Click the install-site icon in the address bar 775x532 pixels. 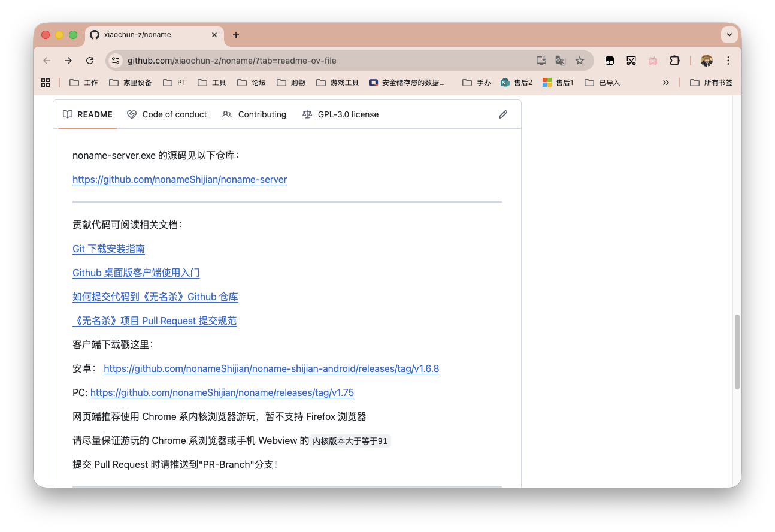(541, 61)
